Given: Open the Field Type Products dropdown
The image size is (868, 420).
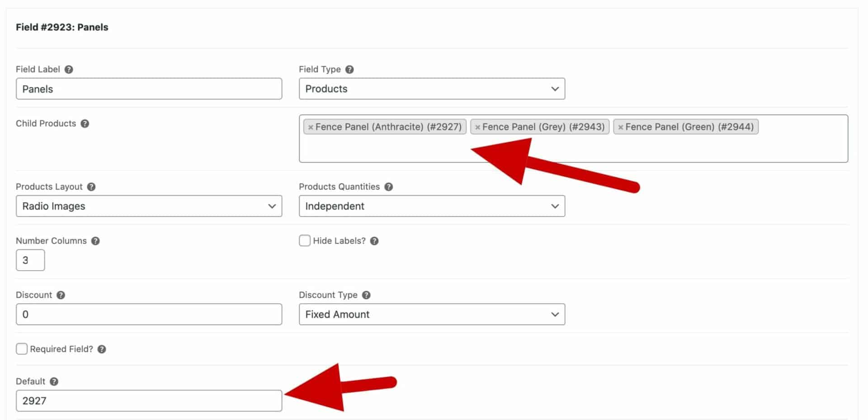Looking at the screenshot, I should pyautogui.click(x=432, y=89).
